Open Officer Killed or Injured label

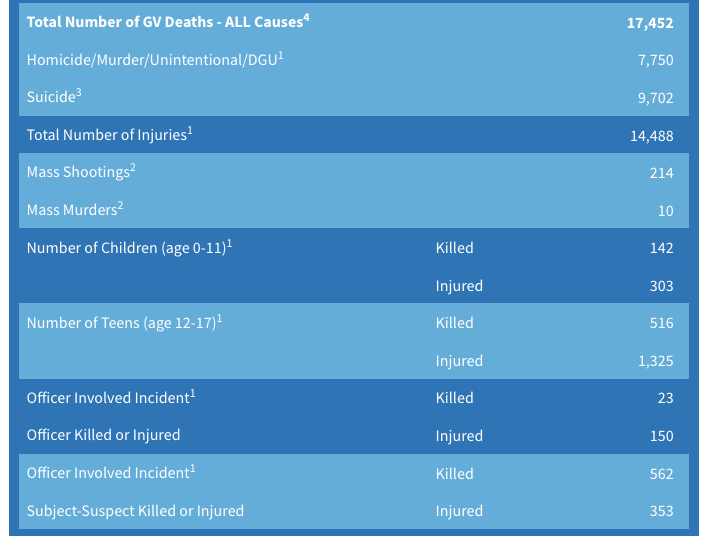pos(103,435)
